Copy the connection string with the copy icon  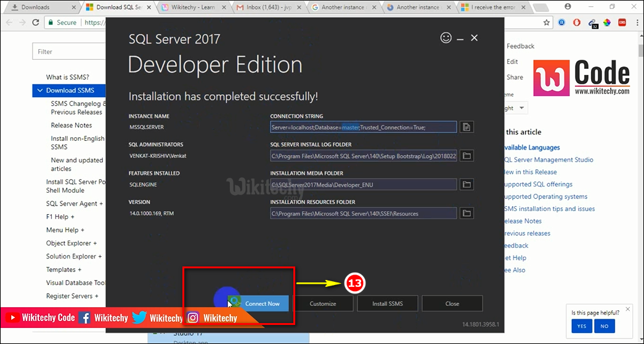[x=467, y=127]
